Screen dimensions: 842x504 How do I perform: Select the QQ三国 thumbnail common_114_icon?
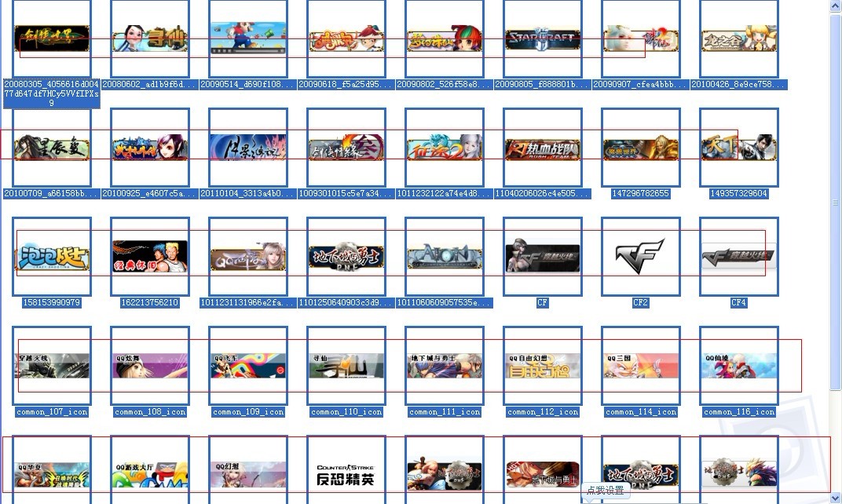click(x=641, y=366)
